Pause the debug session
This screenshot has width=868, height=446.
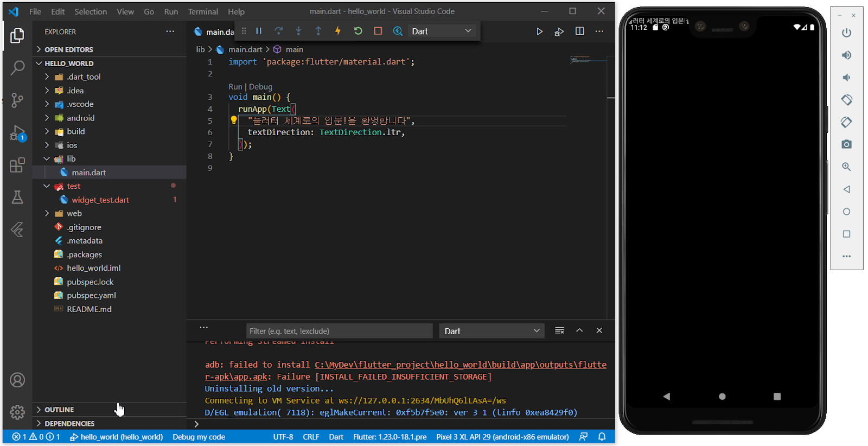coord(259,31)
